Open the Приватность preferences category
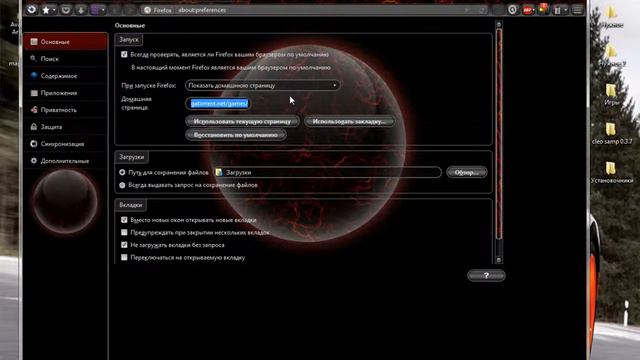This screenshot has height=360, width=640. (66, 110)
